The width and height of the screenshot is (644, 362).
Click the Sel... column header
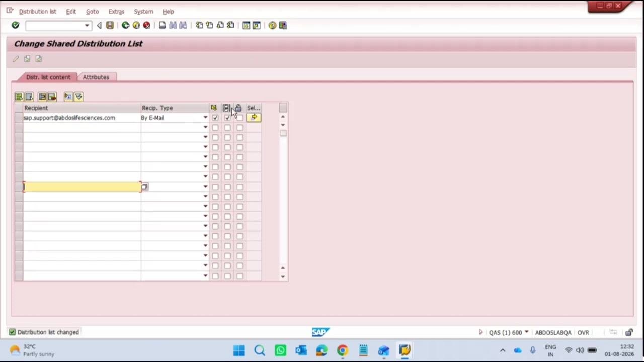(x=254, y=108)
